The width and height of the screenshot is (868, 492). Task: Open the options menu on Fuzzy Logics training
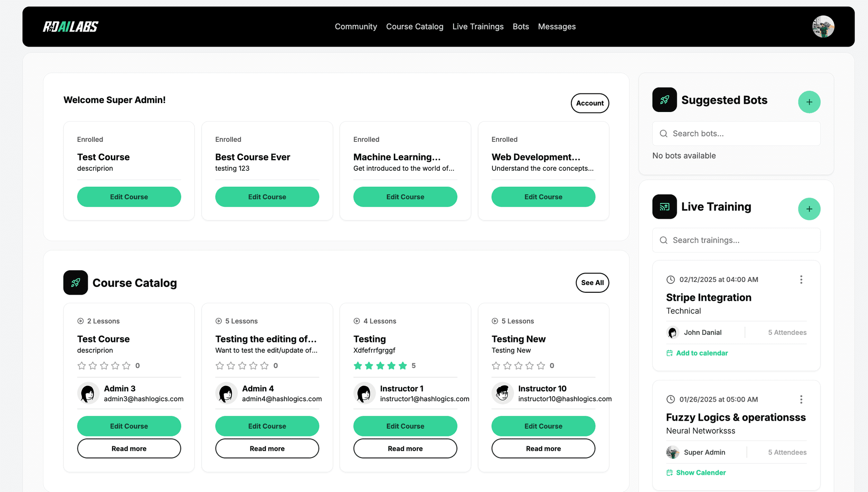point(801,399)
